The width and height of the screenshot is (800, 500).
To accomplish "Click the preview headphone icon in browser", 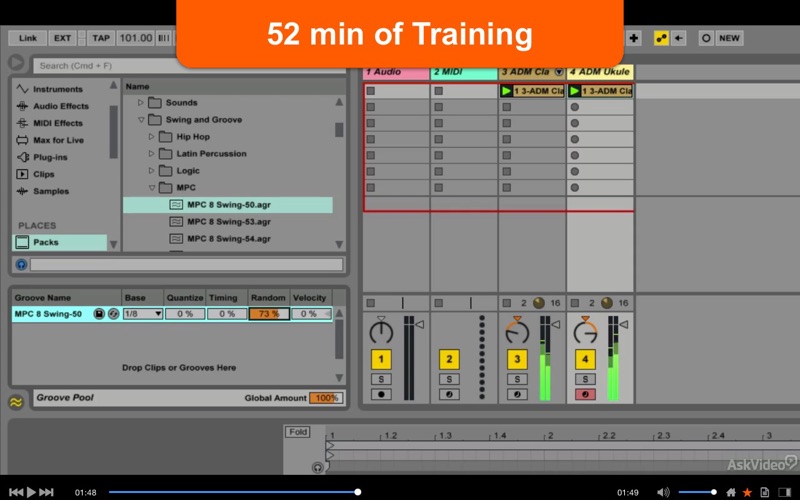I will point(21,264).
